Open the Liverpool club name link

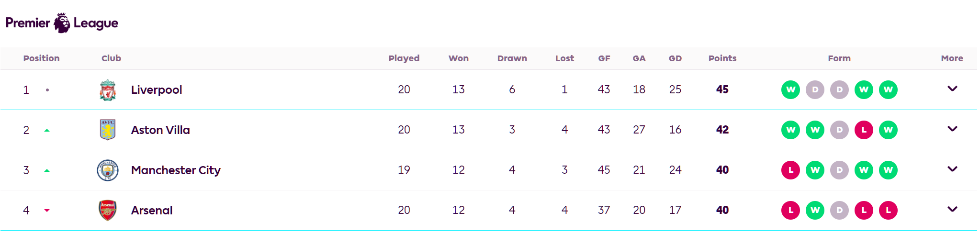coord(157,90)
